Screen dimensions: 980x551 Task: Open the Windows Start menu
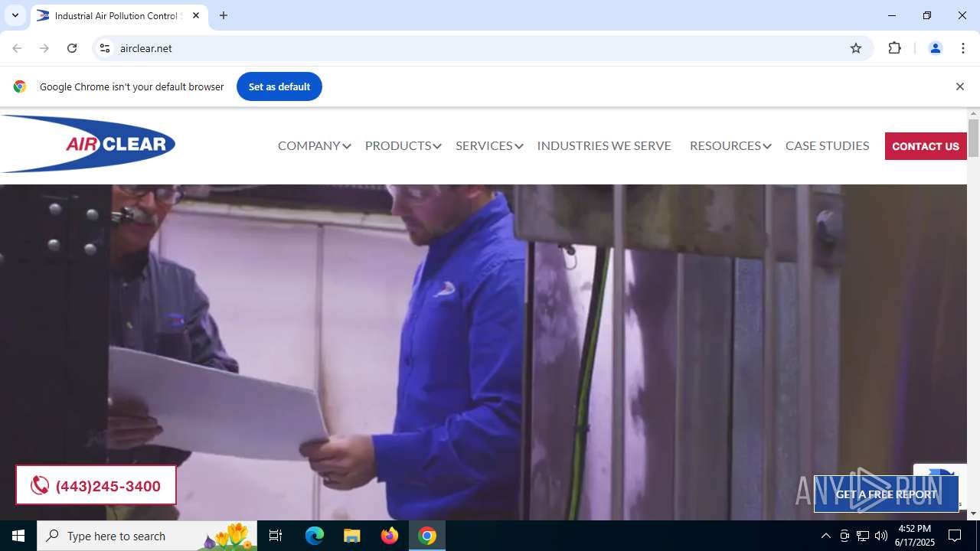[x=18, y=536]
